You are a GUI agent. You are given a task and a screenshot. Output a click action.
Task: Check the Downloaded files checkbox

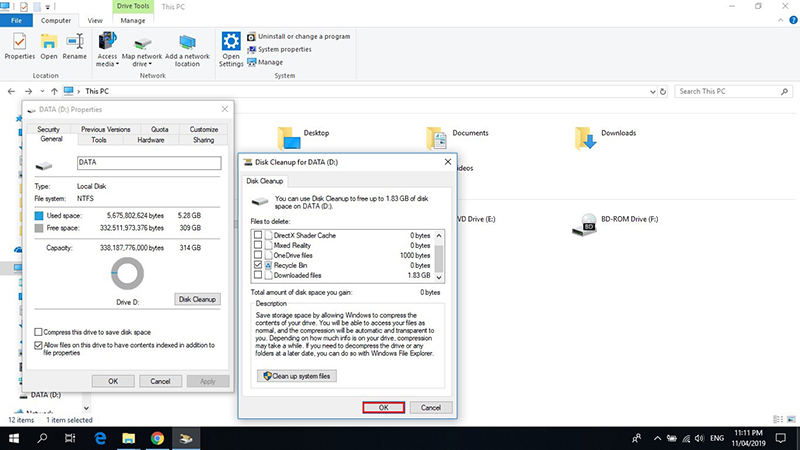258,274
